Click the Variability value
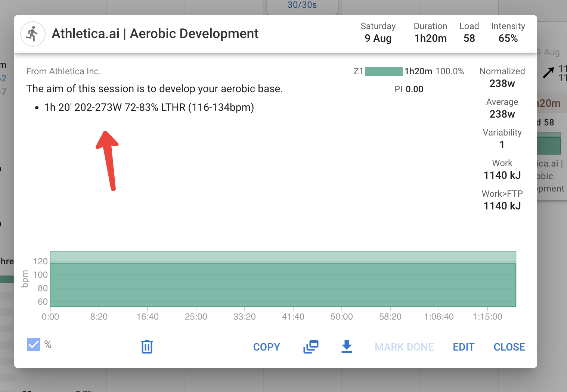This screenshot has width=567, height=392. tap(502, 145)
